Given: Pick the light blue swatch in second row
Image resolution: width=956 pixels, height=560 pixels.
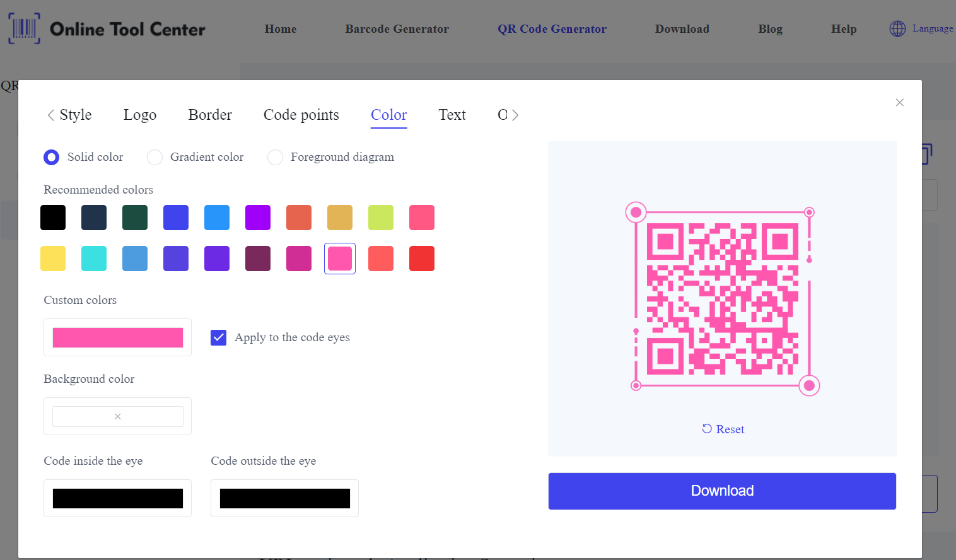Looking at the screenshot, I should 135,259.
